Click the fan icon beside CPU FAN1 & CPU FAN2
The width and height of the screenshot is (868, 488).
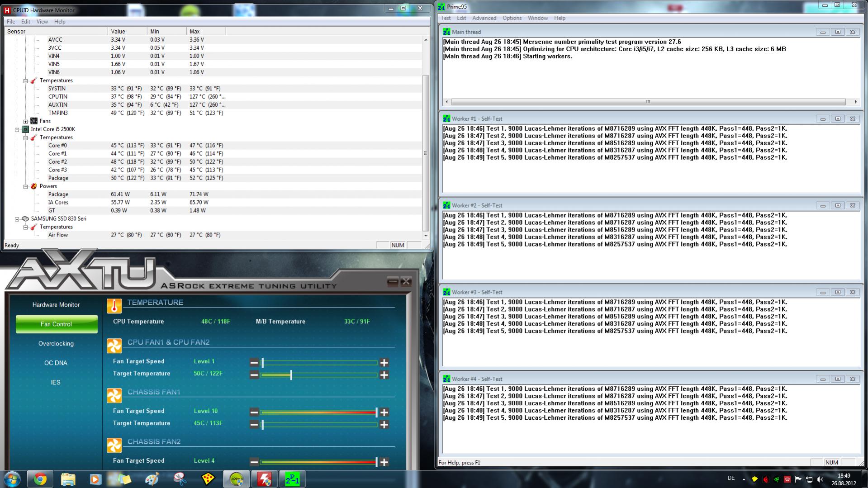[114, 346]
